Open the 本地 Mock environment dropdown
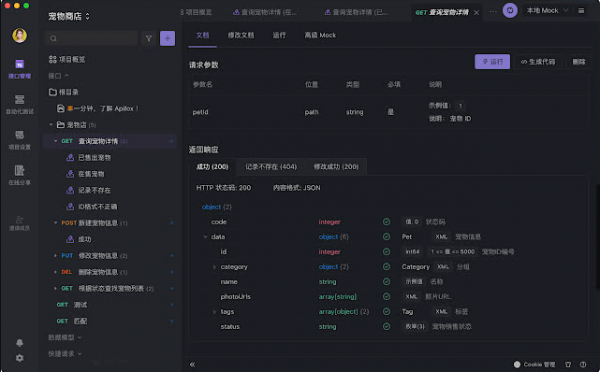The height and width of the screenshot is (372, 600). pos(547,11)
